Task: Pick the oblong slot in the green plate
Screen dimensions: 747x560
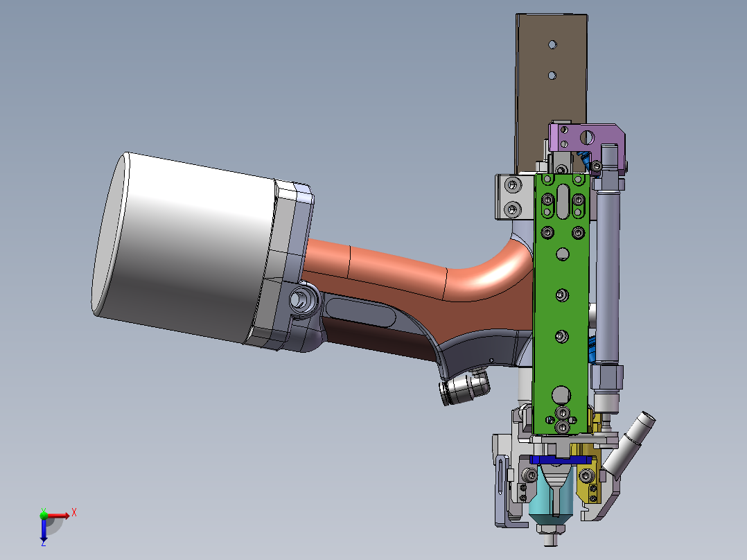Action: coord(563,202)
